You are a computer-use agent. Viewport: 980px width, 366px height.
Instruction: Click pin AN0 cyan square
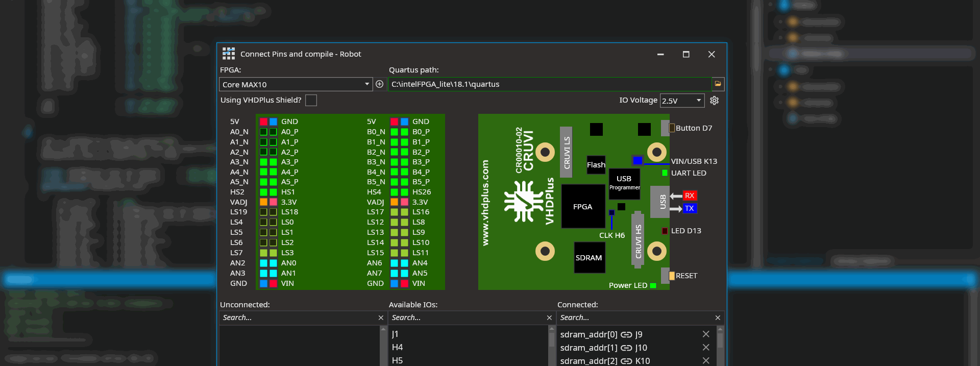[273, 263]
